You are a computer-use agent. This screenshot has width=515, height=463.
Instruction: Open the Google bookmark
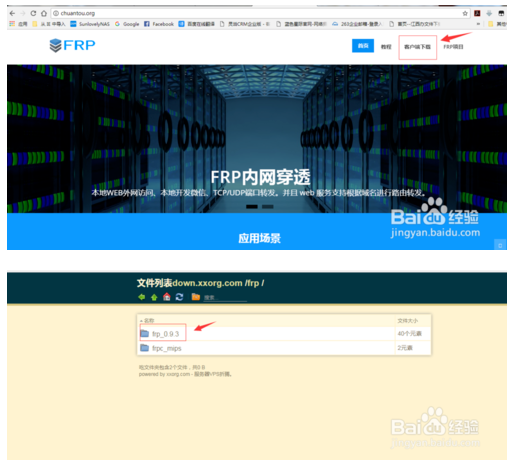click(x=127, y=24)
